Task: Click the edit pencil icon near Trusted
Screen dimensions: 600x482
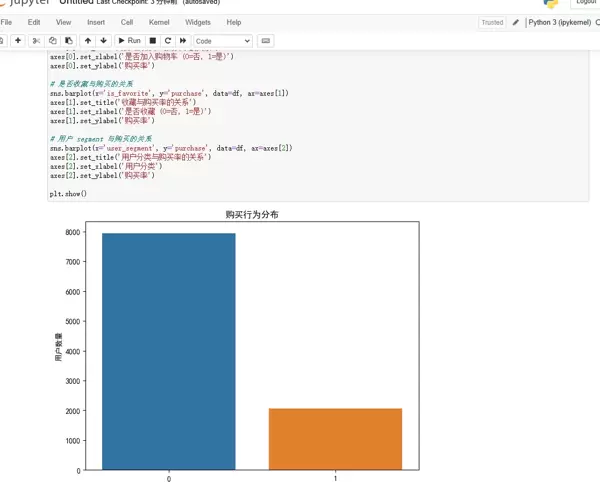Action: pyautogui.click(x=516, y=22)
